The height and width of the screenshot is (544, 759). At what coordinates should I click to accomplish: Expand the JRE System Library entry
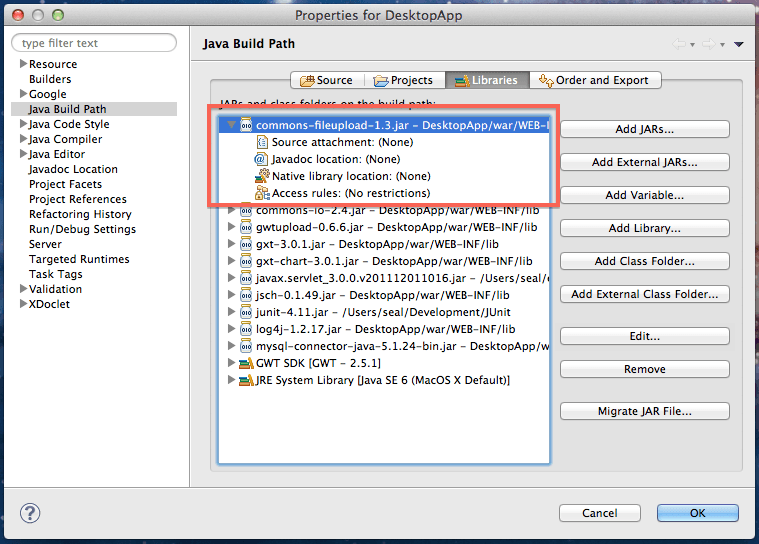(231, 379)
